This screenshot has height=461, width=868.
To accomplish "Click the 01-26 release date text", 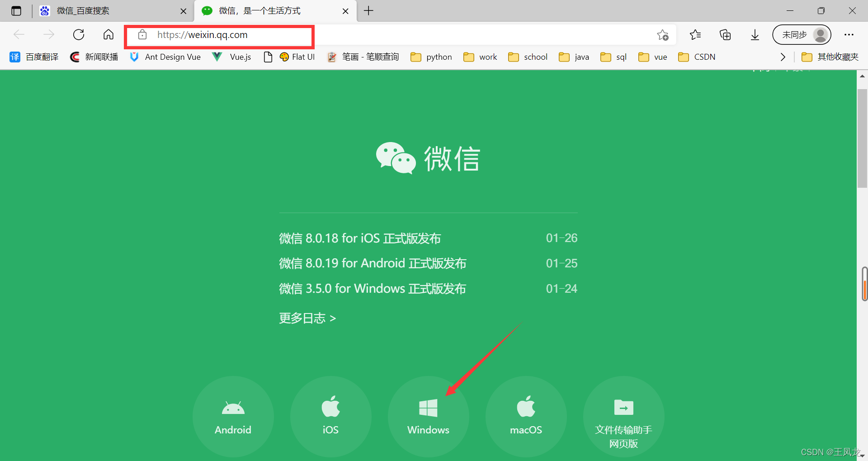I will pyautogui.click(x=561, y=238).
